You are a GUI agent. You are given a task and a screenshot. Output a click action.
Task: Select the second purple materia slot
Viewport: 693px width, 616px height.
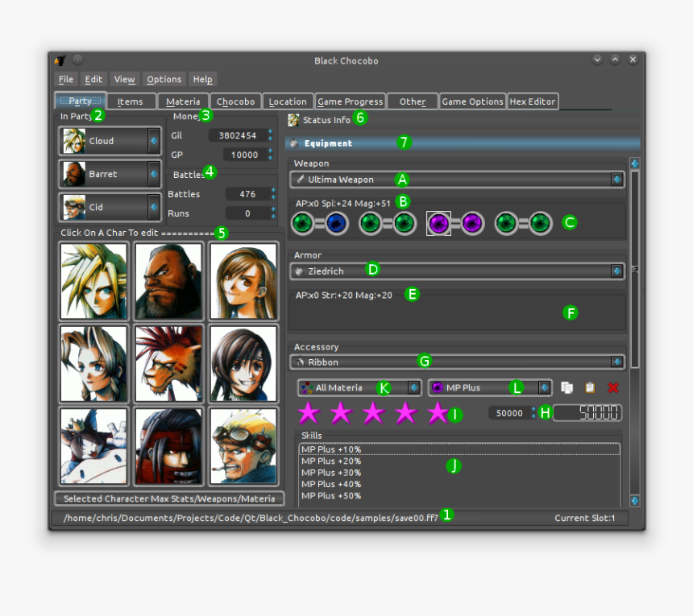pyautogui.click(x=472, y=223)
